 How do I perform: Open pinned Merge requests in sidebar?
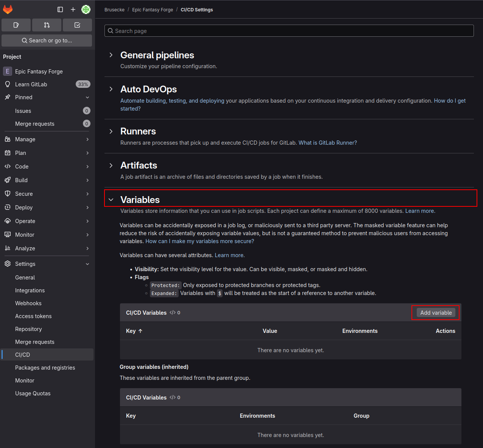(x=47, y=123)
